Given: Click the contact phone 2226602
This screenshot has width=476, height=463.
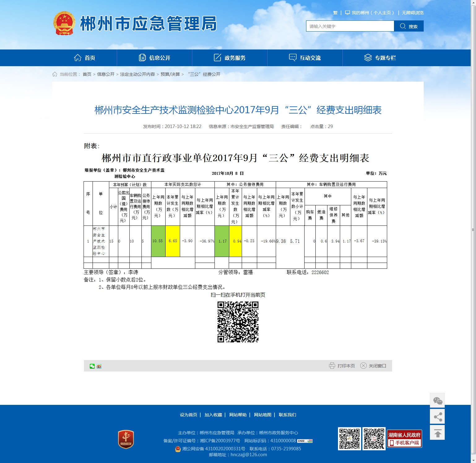Looking at the screenshot, I should [x=320, y=272].
